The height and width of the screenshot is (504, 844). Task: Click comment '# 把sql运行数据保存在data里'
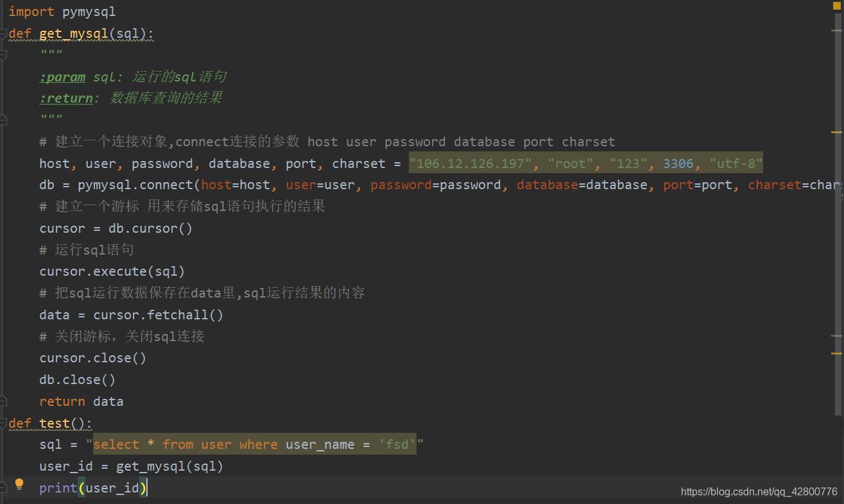coord(202,293)
